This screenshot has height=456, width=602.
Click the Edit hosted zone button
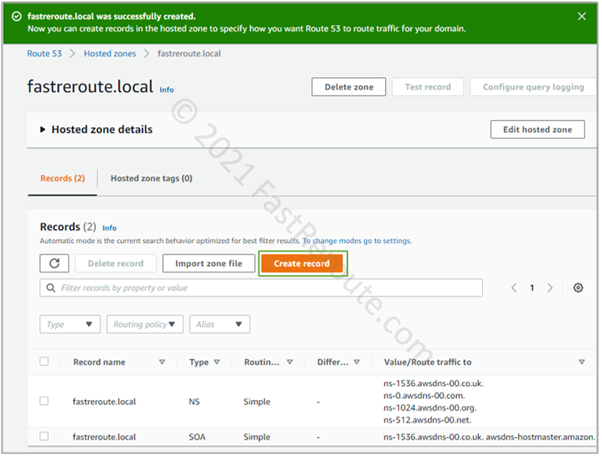(538, 129)
